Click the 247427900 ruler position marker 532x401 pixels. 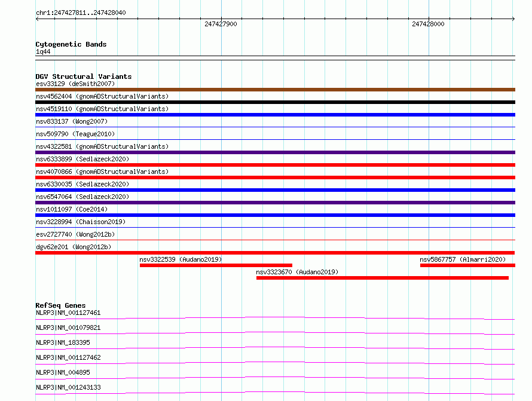[221, 24]
